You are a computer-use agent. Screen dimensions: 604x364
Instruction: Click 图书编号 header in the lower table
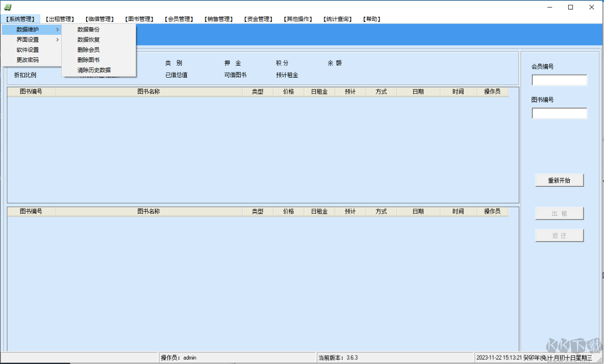31,211
